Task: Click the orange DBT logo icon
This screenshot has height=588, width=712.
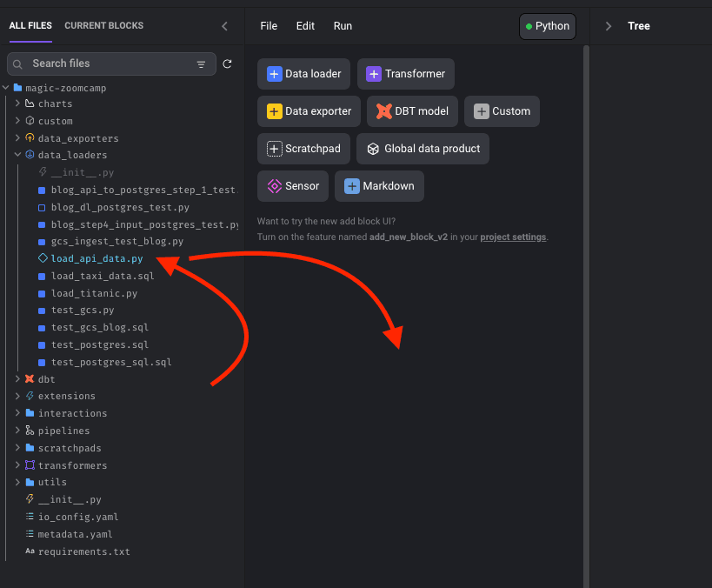Action: pos(384,111)
